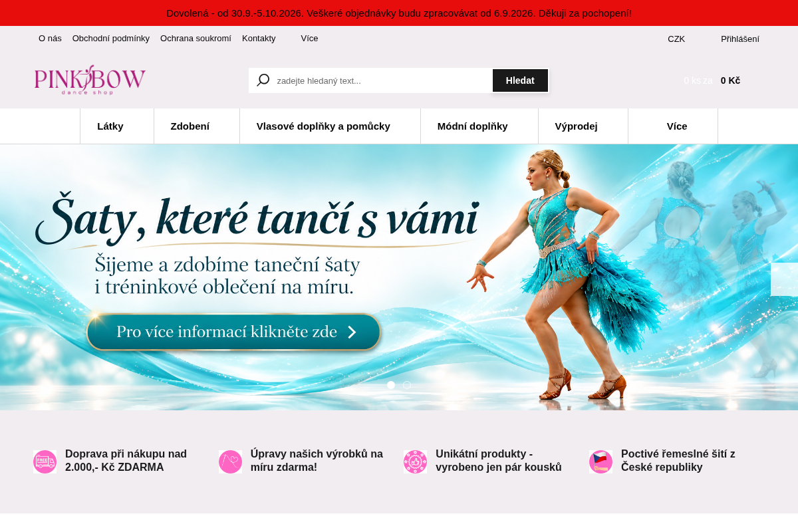Viewport: 798px width, 532px height.
Task: Expand Více in the main category menu
Action: click(x=677, y=126)
